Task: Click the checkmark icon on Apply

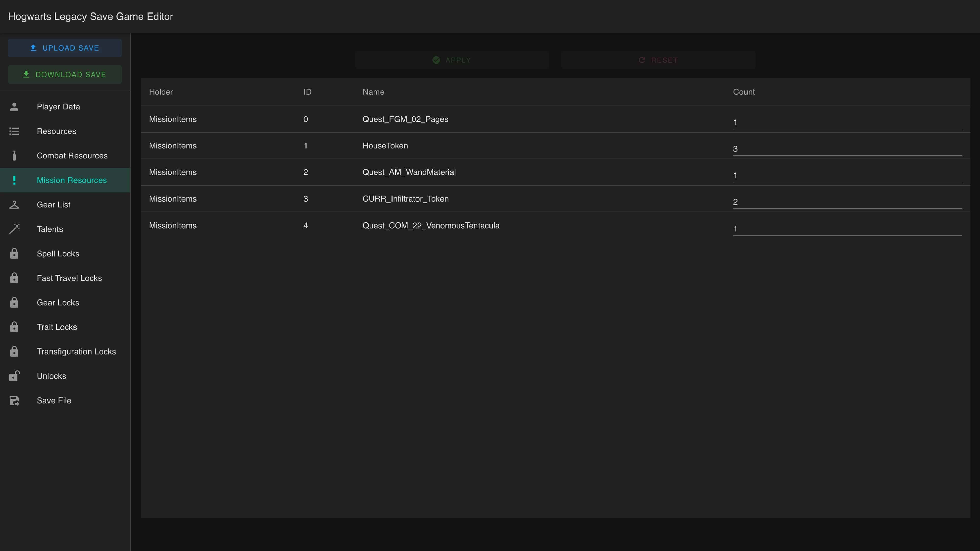Action: click(436, 60)
